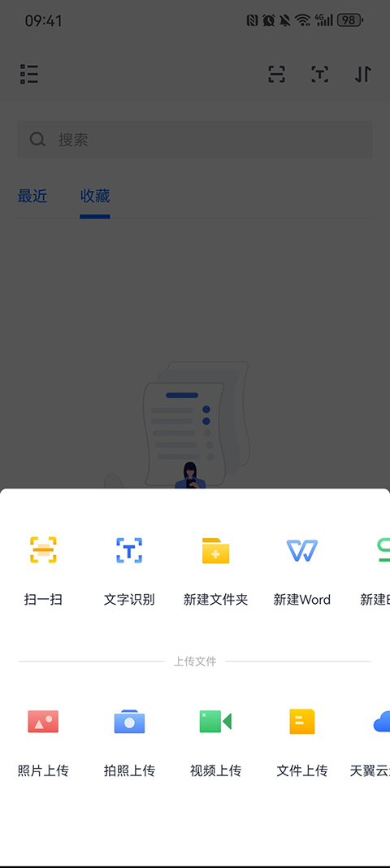Screen dimensions: 390x868
Task: Open the sort order arrows icon
Action: click(363, 74)
